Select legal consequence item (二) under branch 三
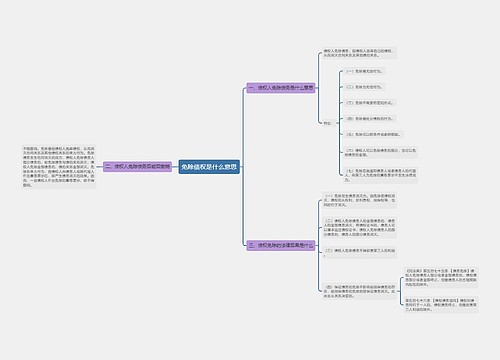The image size is (500, 360). [x=359, y=227]
